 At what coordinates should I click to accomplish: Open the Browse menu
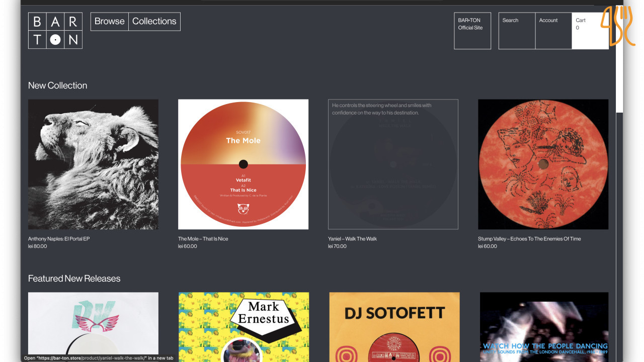pos(110,22)
